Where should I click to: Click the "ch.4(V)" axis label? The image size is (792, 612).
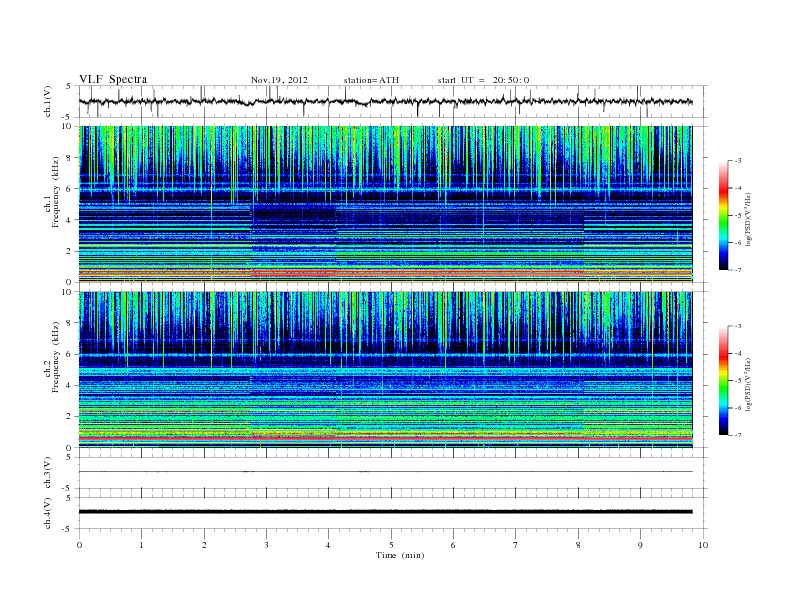tap(47, 513)
